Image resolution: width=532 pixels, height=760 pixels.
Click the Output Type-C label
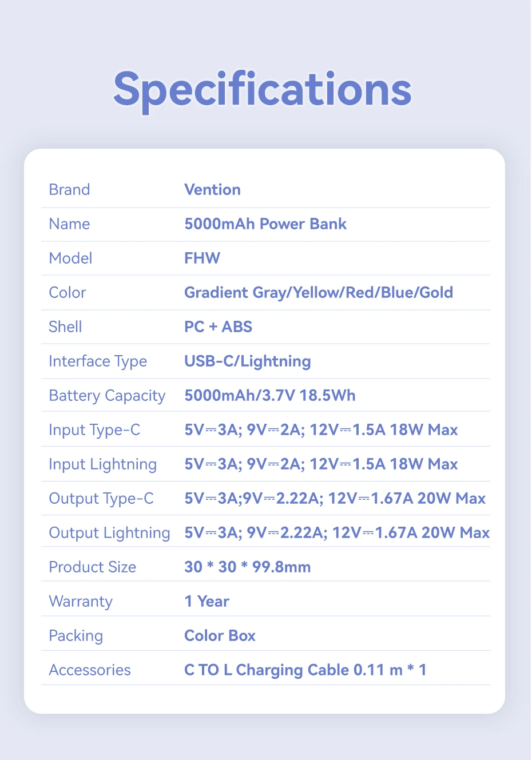pyautogui.click(x=101, y=499)
